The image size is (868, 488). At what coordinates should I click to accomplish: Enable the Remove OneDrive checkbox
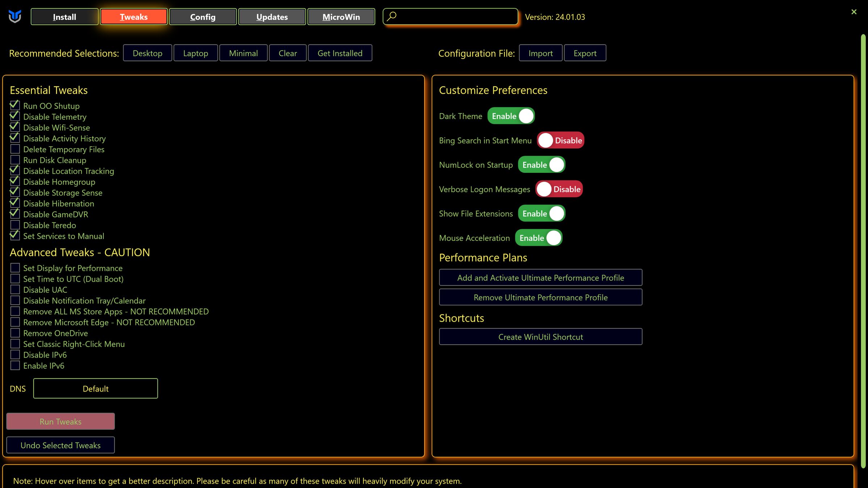[x=15, y=333]
